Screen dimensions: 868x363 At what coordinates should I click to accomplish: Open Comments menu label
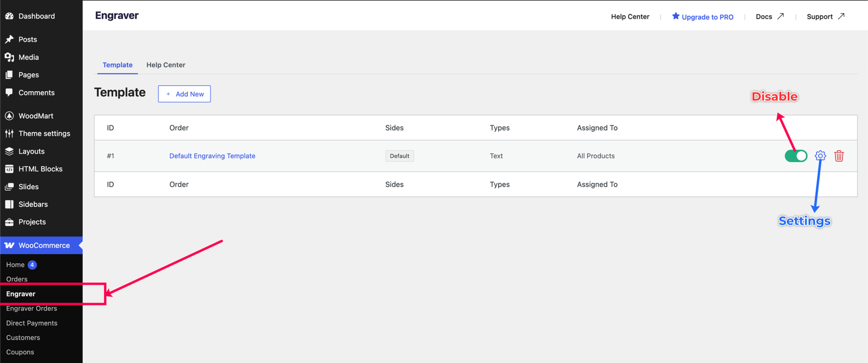(36, 93)
